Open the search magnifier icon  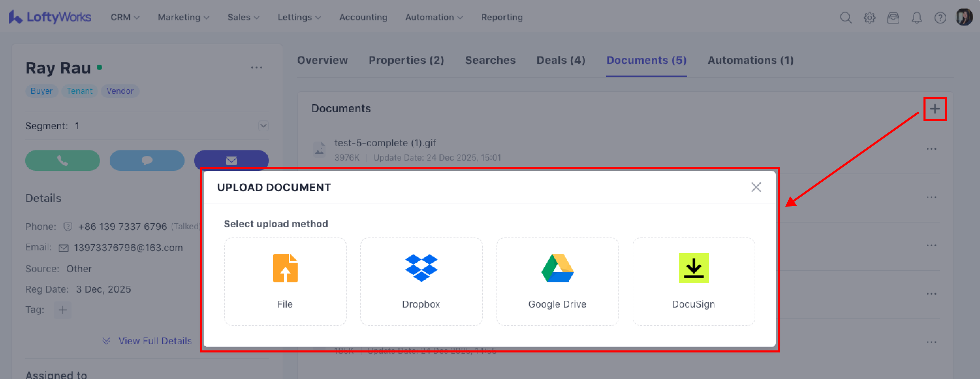coord(845,17)
